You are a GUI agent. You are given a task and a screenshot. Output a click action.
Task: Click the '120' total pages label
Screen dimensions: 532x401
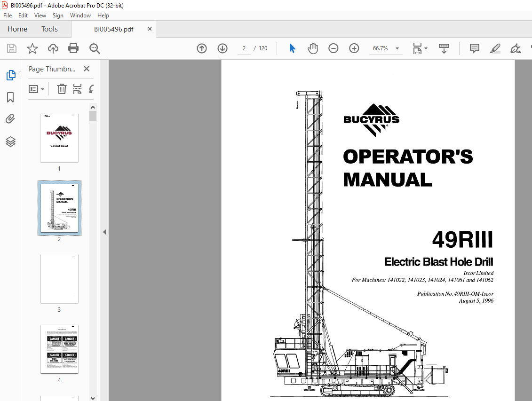263,48
